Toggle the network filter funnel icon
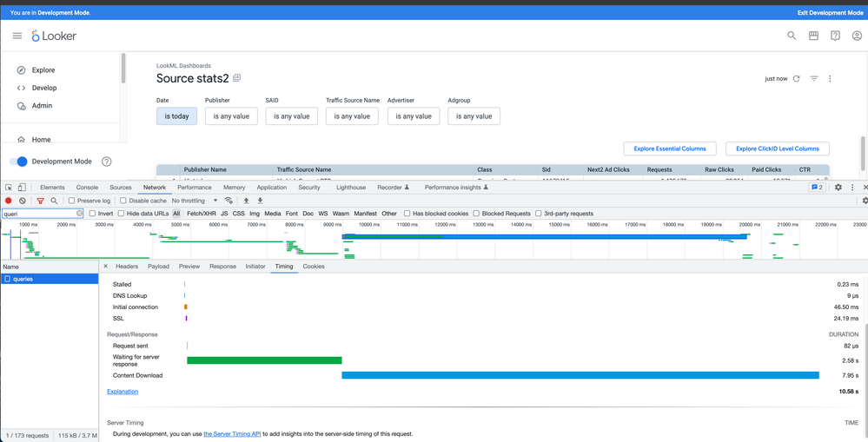 coord(41,201)
